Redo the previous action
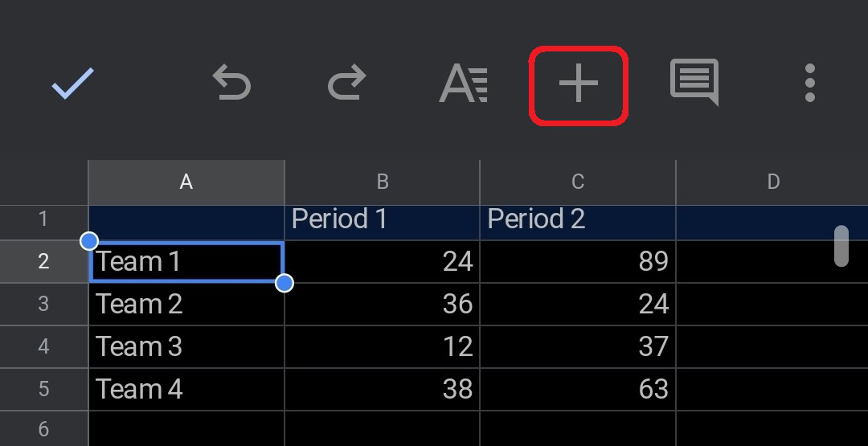Viewport: 868px width, 446px height. 347,84
